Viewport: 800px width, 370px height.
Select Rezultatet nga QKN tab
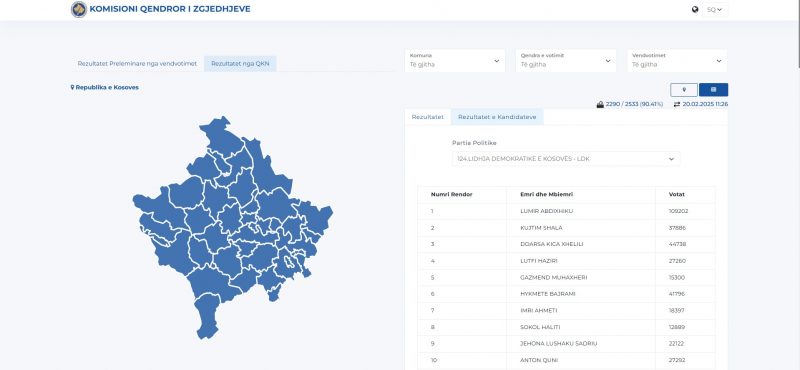(x=240, y=64)
